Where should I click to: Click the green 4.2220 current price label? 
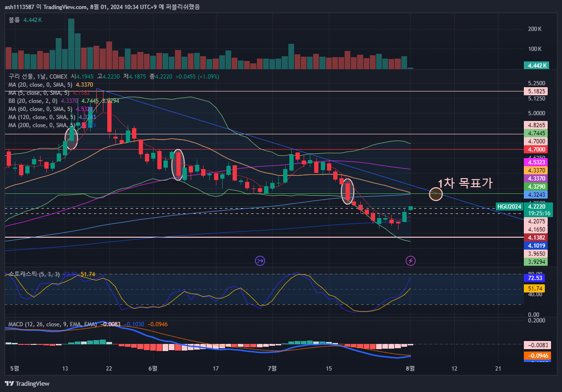pos(540,206)
